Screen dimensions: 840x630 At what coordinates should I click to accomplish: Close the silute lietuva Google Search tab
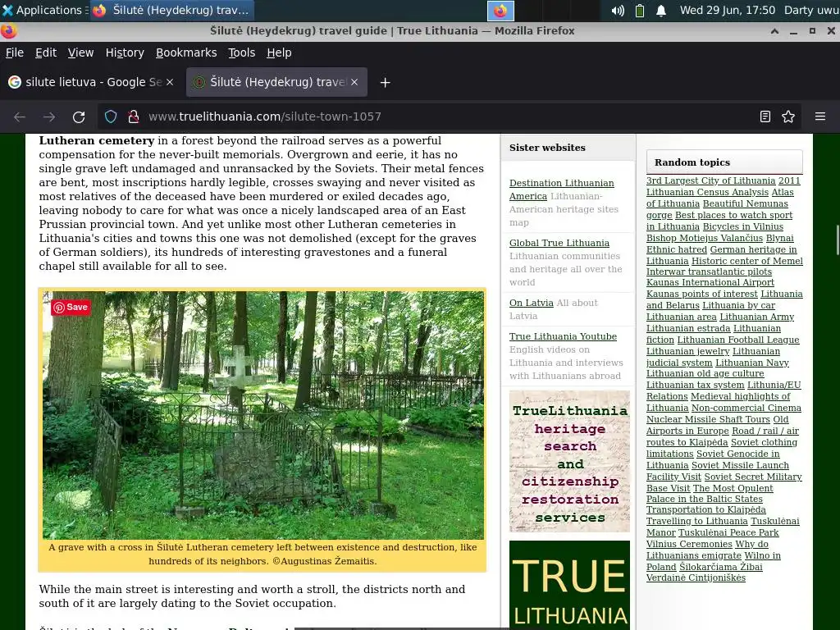(x=170, y=82)
